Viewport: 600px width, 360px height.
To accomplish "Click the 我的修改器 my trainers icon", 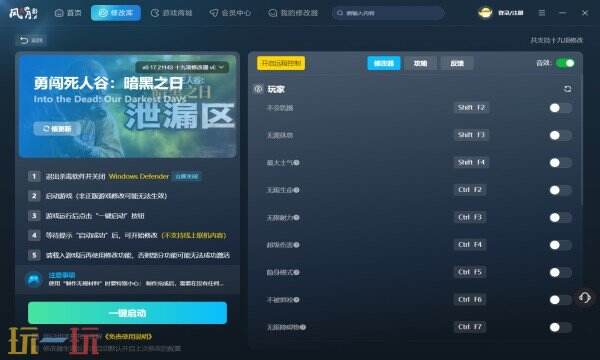I will pyautogui.click(x=273, y=13).
